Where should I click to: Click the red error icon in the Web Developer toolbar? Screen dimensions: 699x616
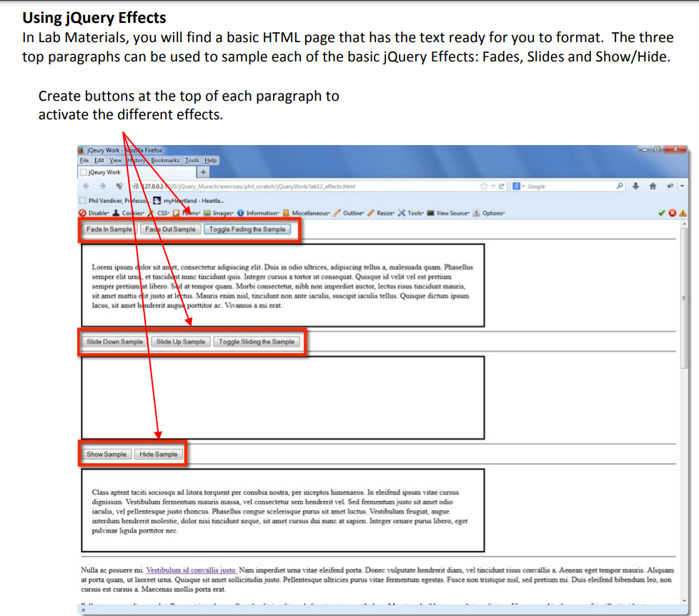click(x=673, y=213)
